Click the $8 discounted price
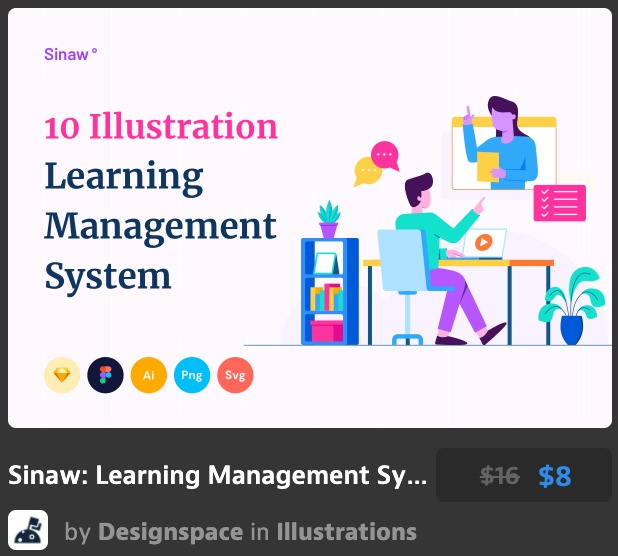The width and height of the screenshot is (618, 556). pos(554,476)
